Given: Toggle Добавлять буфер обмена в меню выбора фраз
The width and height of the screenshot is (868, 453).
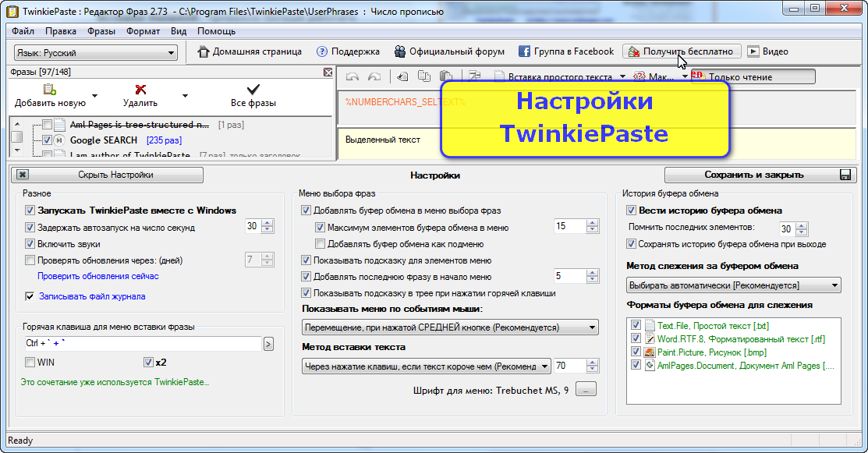Looking at the screenshot, I should (306, 211).
